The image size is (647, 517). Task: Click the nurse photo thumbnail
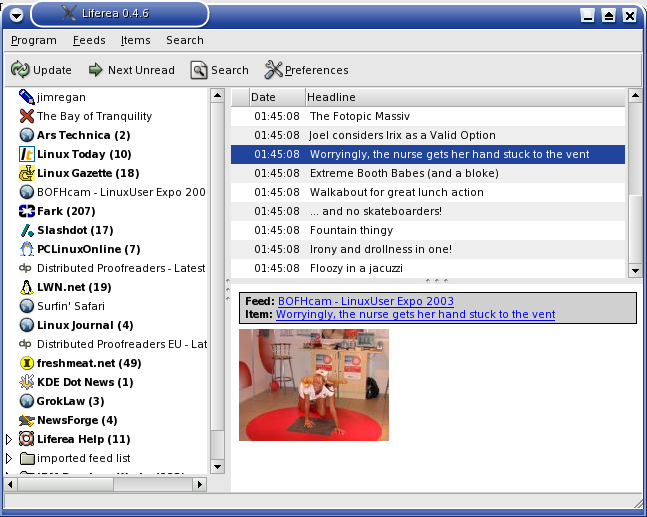[314, 385]
